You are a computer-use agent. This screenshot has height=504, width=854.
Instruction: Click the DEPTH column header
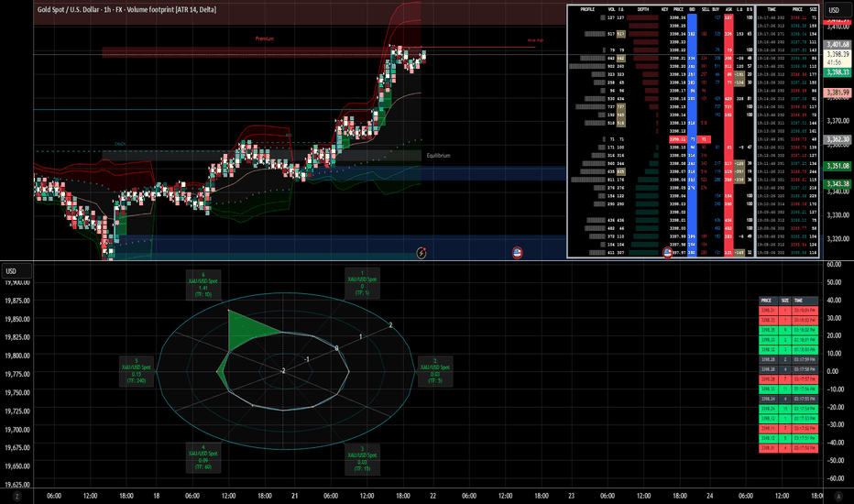642,9
